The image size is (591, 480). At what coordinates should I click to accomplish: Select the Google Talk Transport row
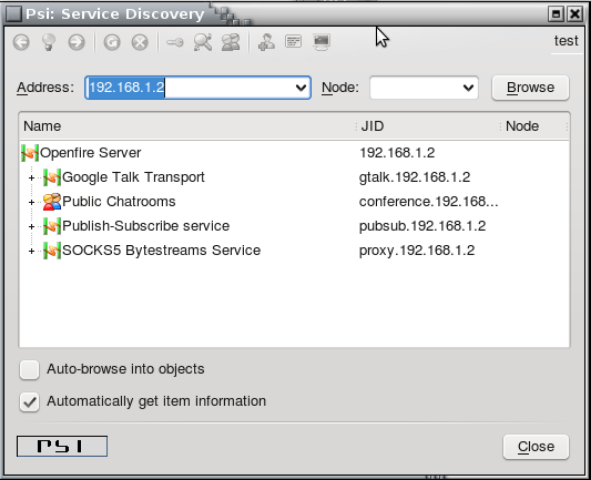tap(294, 177)
